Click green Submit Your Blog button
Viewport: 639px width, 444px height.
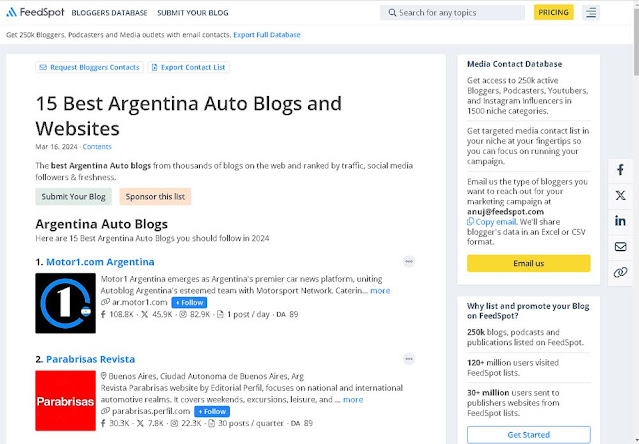[73, 197]
